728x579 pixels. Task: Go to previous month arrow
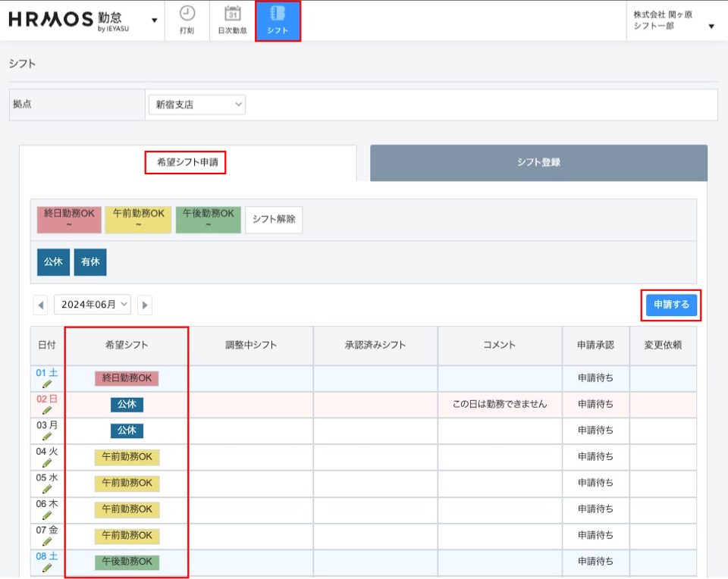tap(41, 305)
